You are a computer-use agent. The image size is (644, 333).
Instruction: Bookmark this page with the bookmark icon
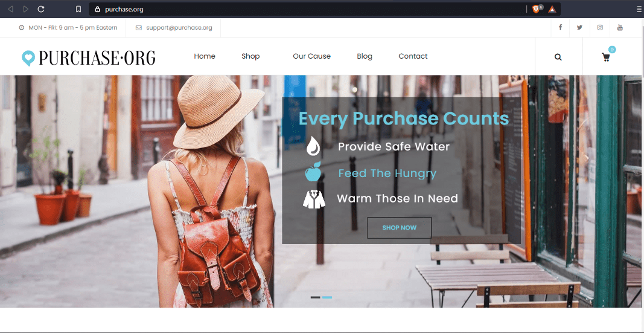(x=78, y=9)
